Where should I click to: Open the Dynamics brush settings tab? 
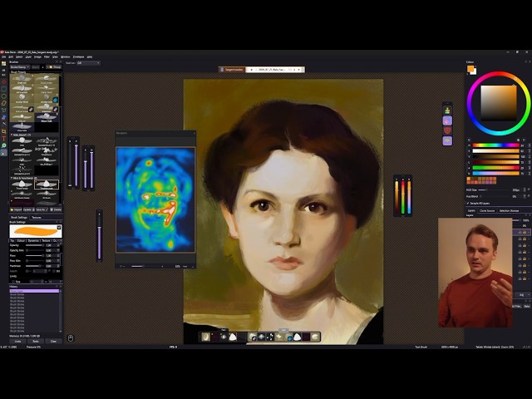[x=33, y=240]
